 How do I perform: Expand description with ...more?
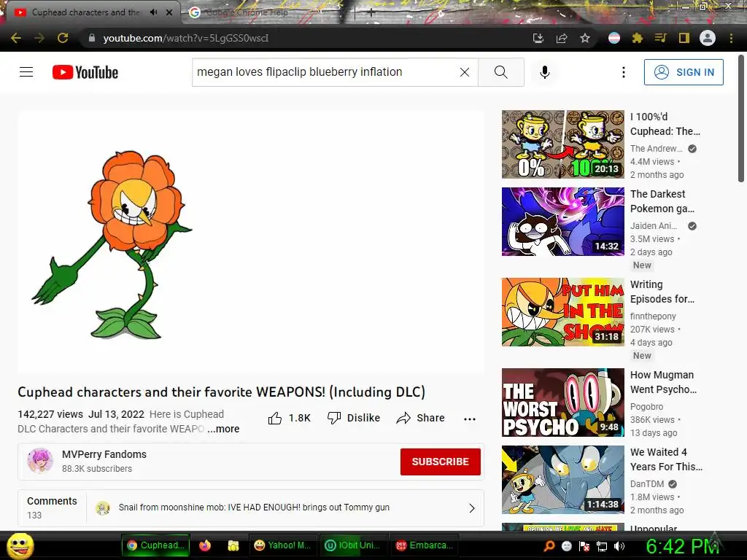point(223,429)
